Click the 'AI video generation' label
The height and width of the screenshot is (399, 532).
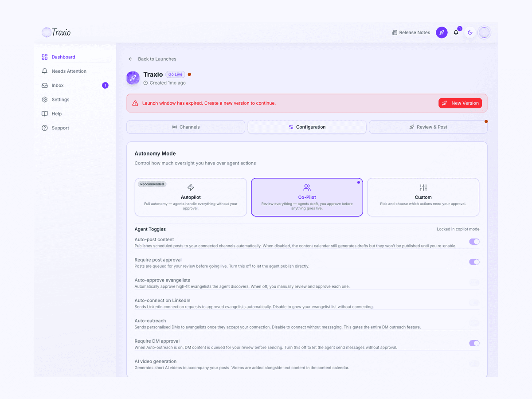coord(156,361)
